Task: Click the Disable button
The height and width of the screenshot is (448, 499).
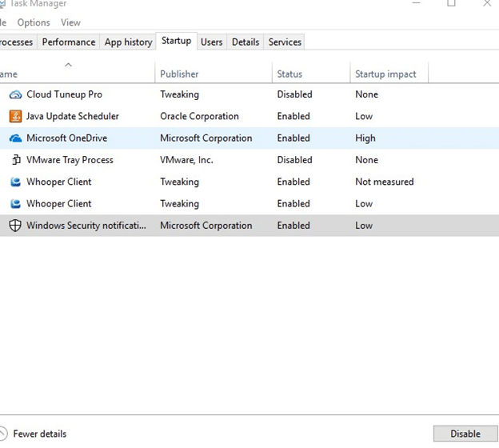Action: [465, 434]
